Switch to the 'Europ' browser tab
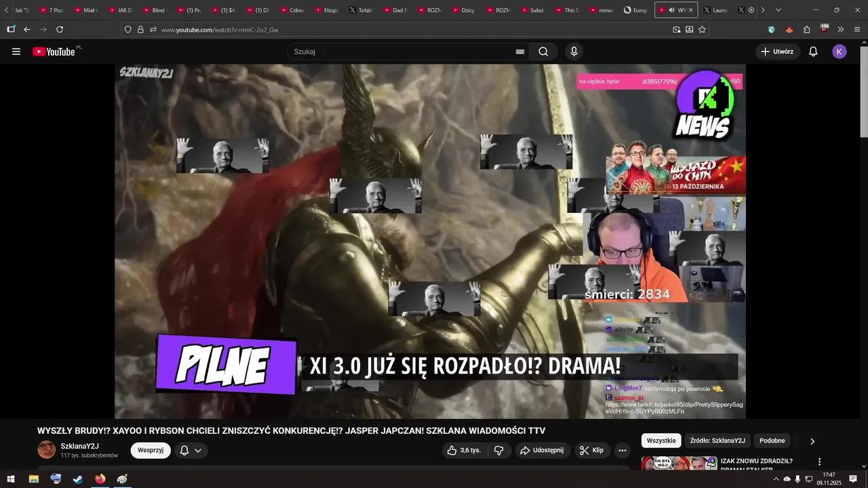This screenshot has height=488, width=868. pos(636,10)
